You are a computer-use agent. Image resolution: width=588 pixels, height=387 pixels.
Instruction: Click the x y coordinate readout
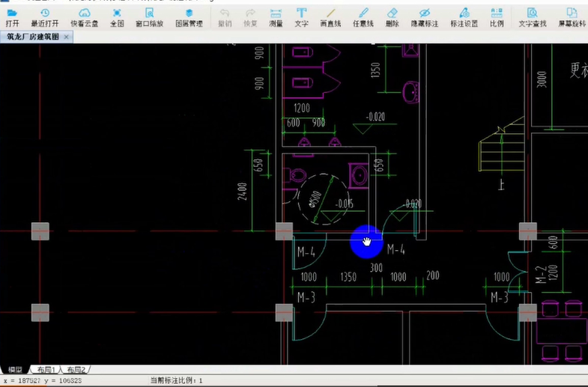[x=43, y=380]
